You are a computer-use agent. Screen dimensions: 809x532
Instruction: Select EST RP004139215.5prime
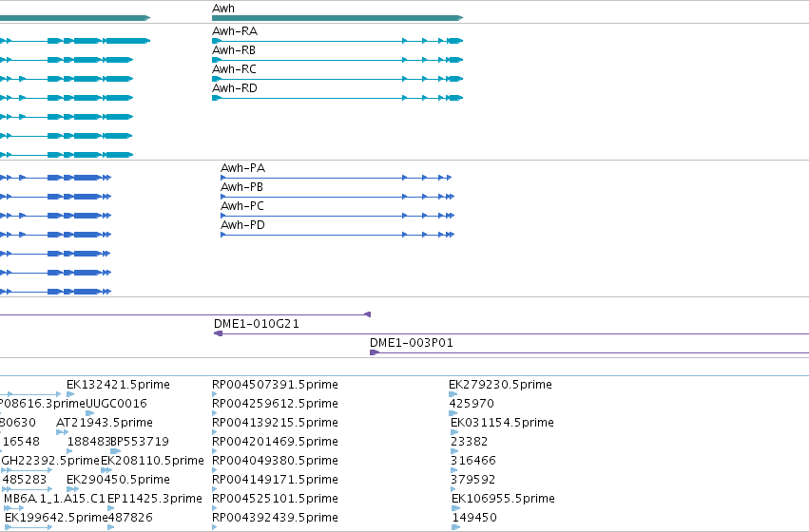tap(275, 423)
